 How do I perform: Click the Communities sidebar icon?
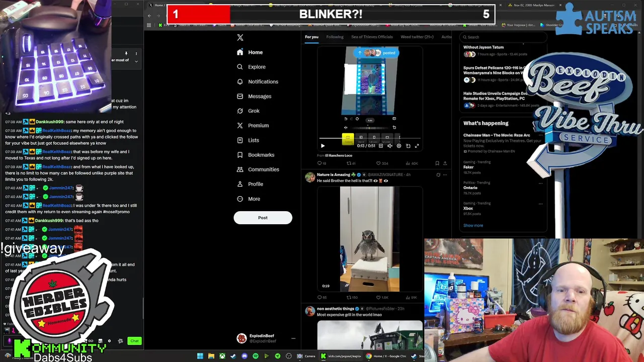pyautogui.click(x=240, y=169)
